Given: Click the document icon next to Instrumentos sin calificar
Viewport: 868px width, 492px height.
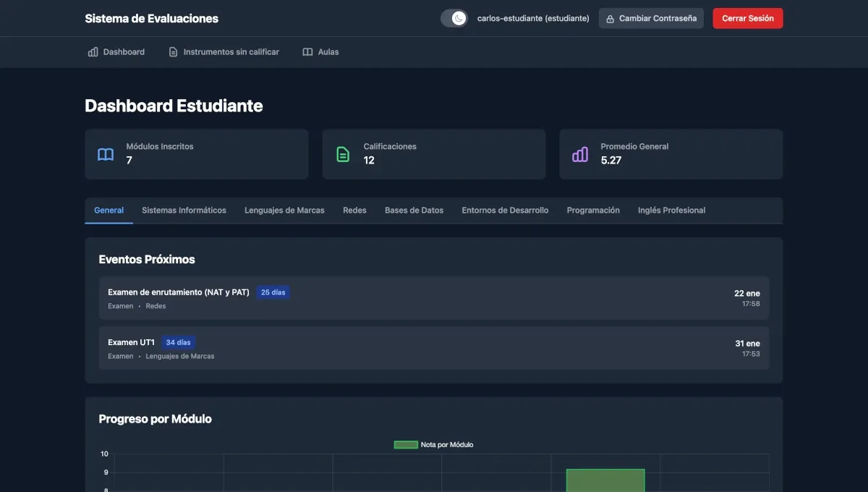Looking at the screenshot, I should [172, 51].
